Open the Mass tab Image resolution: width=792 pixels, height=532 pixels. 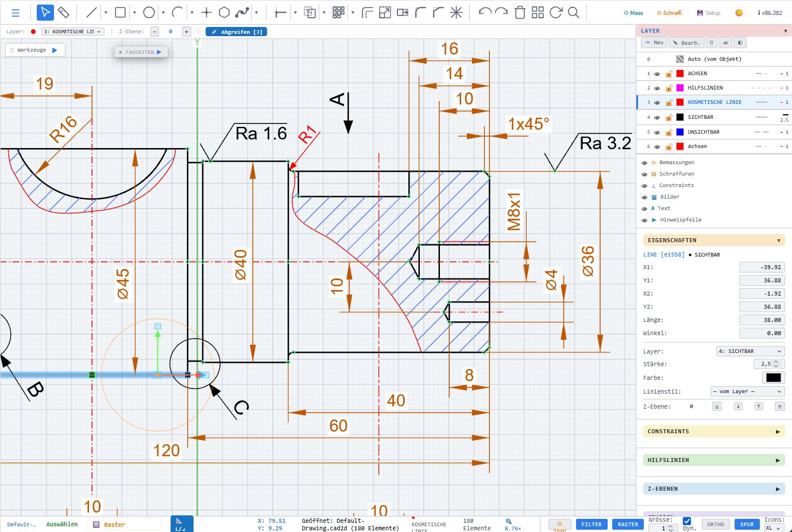633,13
